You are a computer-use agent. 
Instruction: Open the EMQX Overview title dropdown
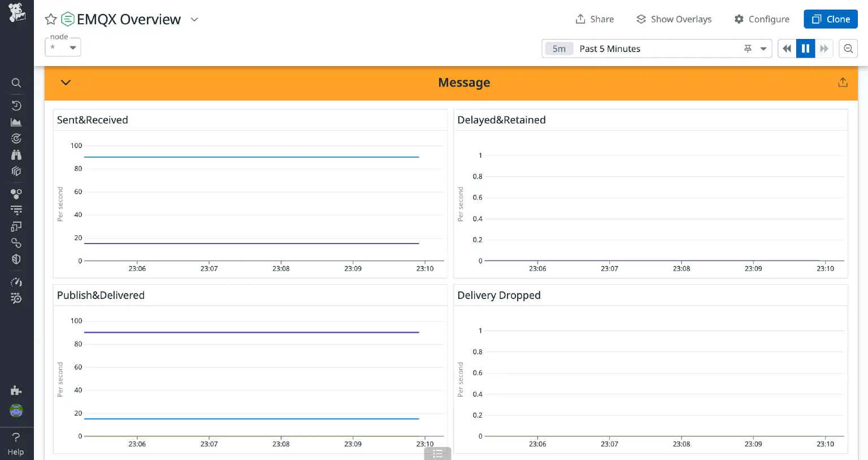[194, 19]
